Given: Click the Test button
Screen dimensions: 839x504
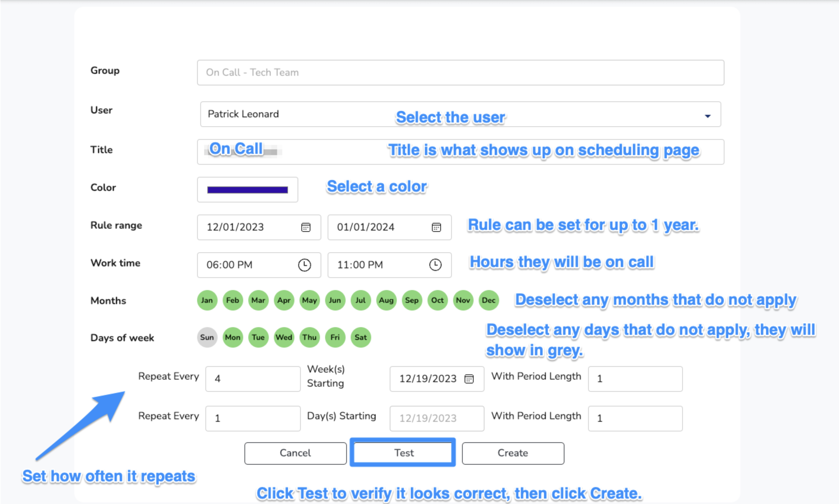Looking at the screenshot, I should coord(403,453).
